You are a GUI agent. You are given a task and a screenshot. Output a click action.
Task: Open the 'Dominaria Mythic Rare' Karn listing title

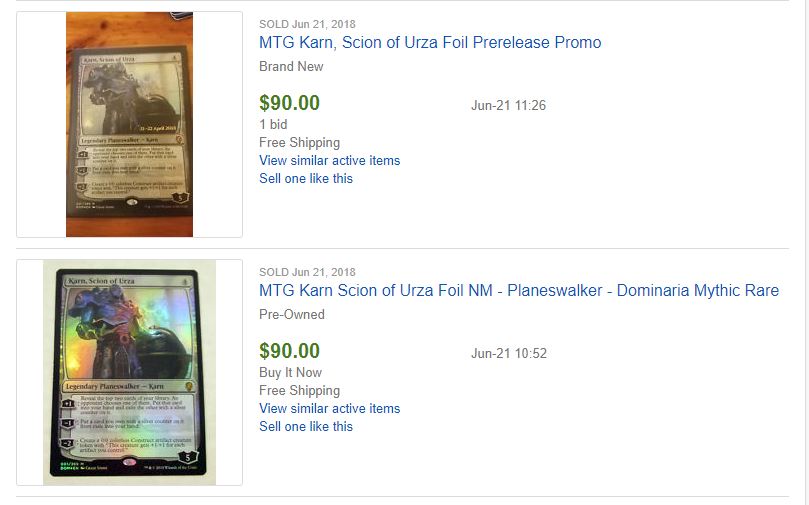tap(519, 290)
